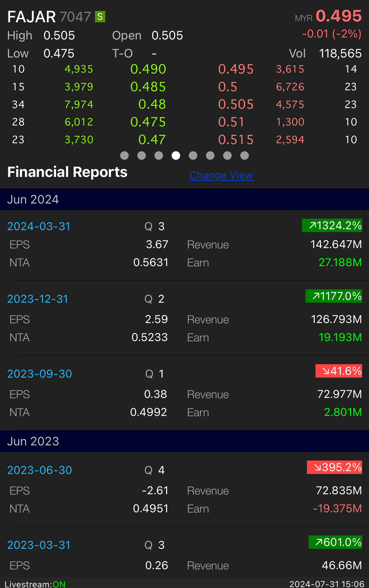Select bid price 0.48

152,104
